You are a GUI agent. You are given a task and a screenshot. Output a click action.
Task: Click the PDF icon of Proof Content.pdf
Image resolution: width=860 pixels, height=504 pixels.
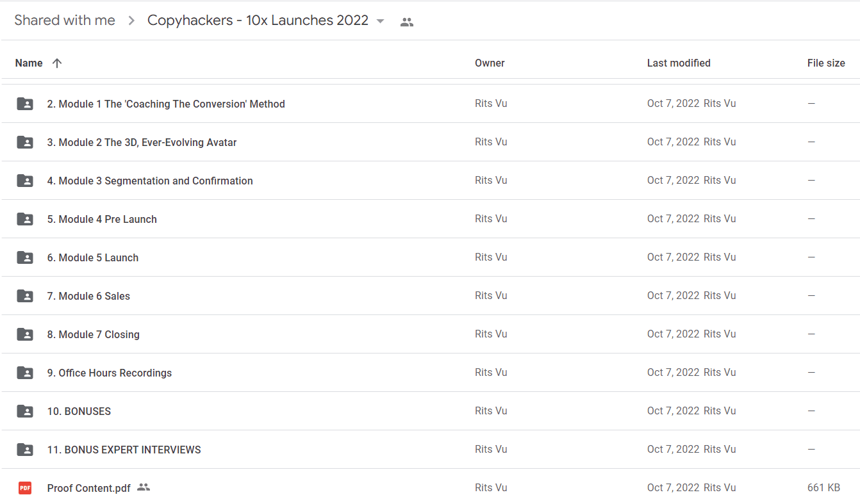(25, 488)
